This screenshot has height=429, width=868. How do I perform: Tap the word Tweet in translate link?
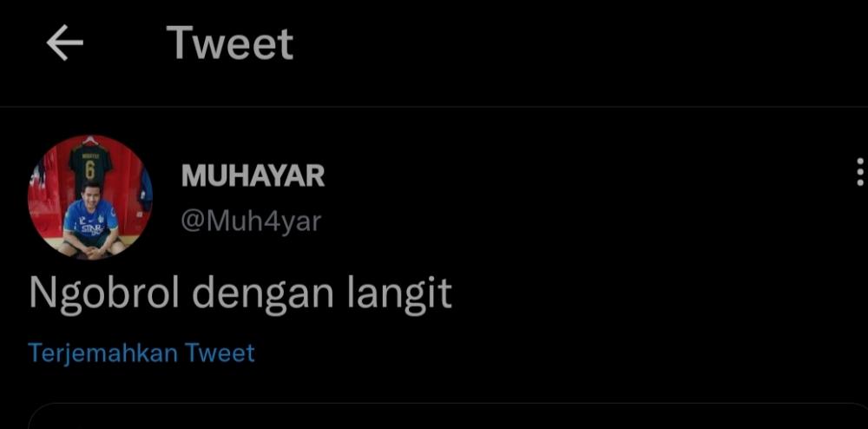coord(220,352)
